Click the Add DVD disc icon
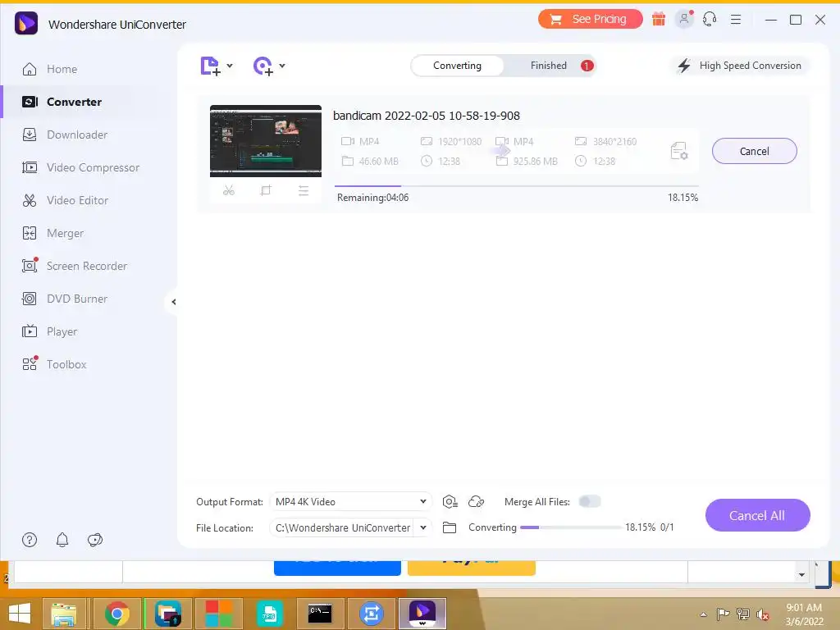This screenshot has height=630, width=840. click(263, 66)
